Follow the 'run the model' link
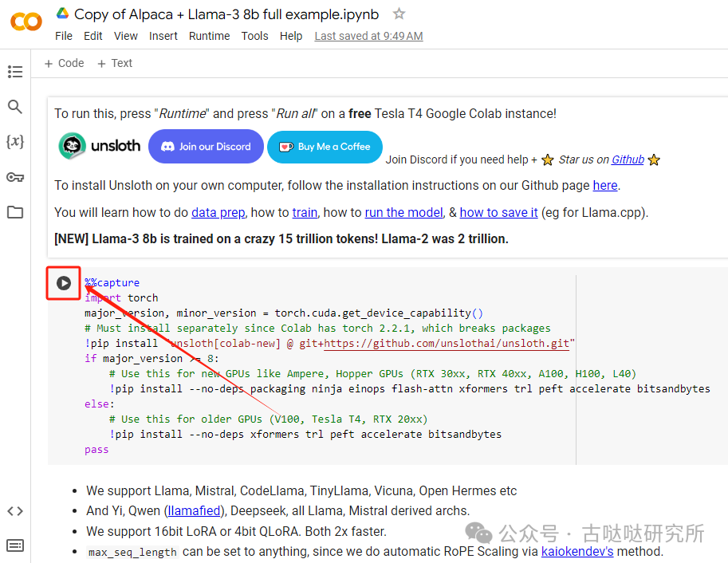 point(404,212)
